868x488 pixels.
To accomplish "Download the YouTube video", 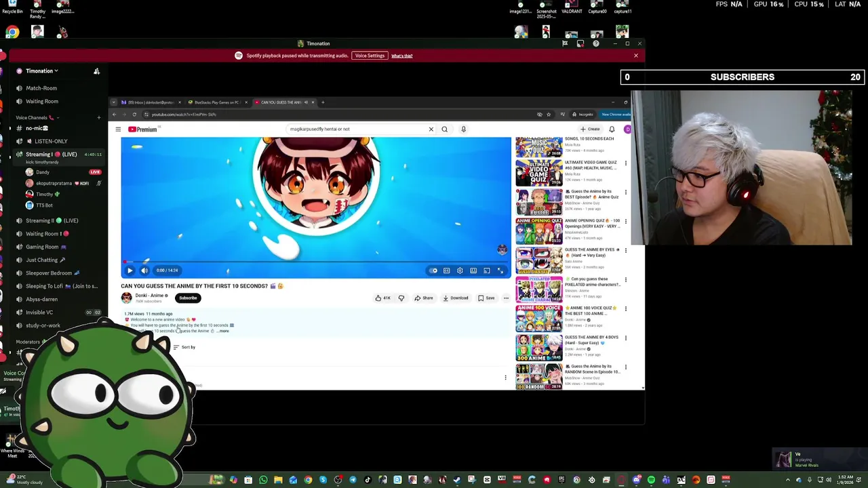I will click(455, 298).
